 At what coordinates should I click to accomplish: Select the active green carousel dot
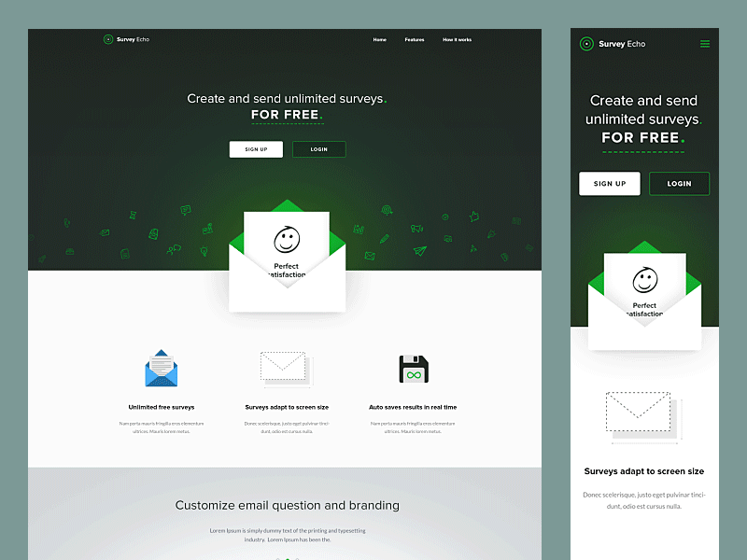coord(287,558)
